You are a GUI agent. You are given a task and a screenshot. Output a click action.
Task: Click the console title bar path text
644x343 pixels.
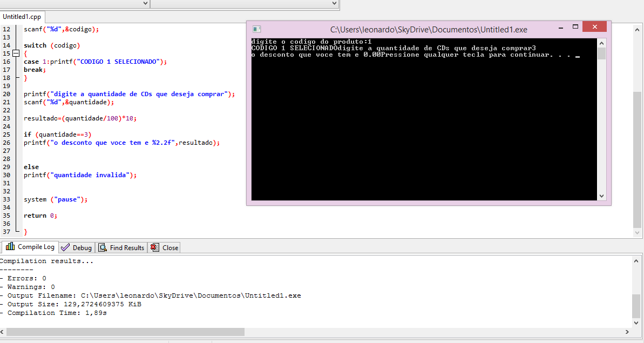pyautogui.click(x=429, y=30)
